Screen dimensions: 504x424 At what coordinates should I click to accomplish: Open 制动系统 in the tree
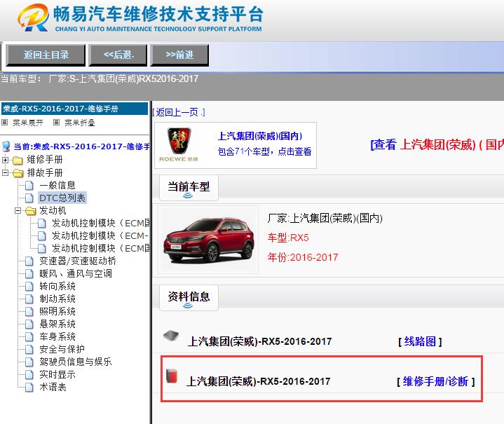[57, 299]
